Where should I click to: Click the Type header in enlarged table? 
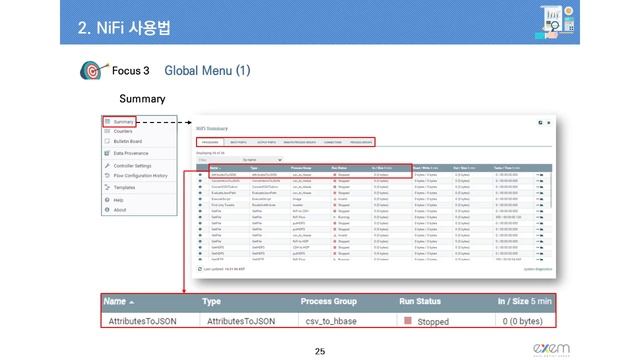[x=211, y=302]
